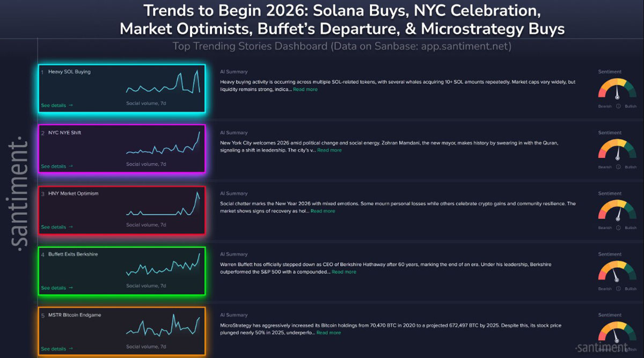Expand Read more for MSTR Bitcoin Endgame summary
This screenshot has height=358, width=644.
[328, 333]
